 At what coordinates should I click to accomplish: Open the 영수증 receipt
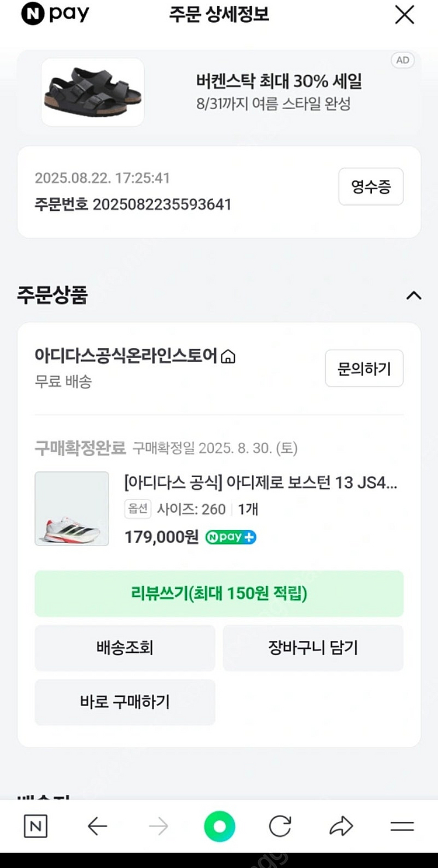[x=371, y=187]
